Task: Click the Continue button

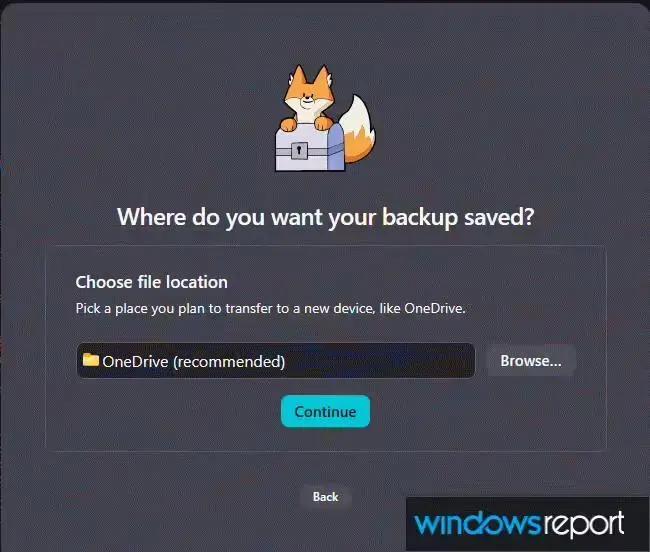Action: [325, 412]
